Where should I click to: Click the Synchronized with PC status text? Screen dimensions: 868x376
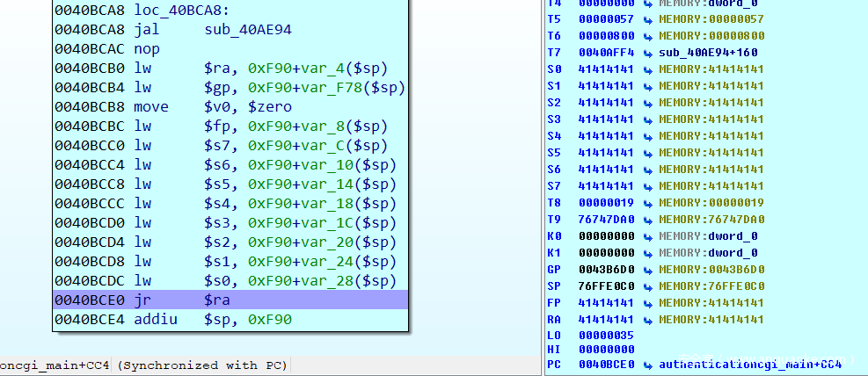[x=201, y=365]
